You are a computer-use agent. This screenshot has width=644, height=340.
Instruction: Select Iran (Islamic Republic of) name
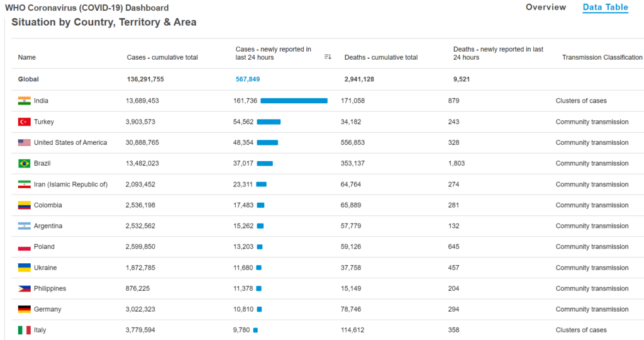pyautogui.click(x=70, y=184)
